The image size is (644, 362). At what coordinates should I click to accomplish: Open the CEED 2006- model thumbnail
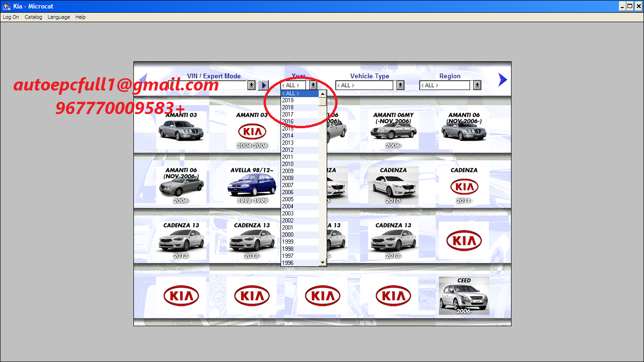click(x=464, y=296)
